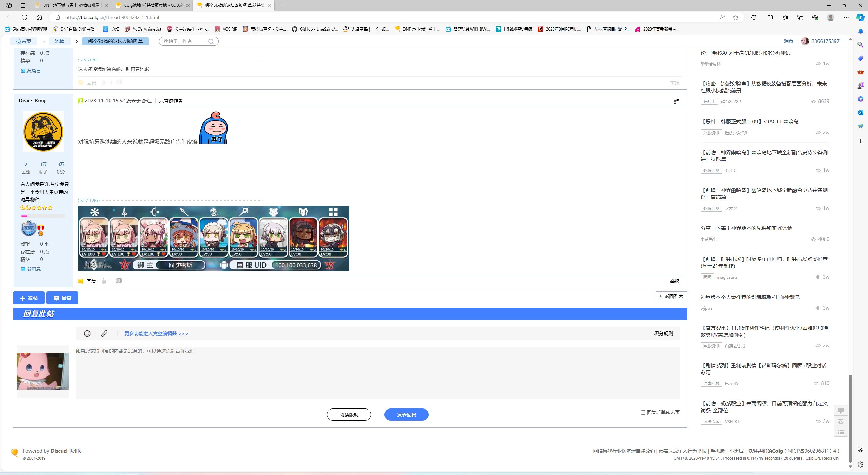
Task: Click the blue 回复 button below post
Action: (62, 298)
